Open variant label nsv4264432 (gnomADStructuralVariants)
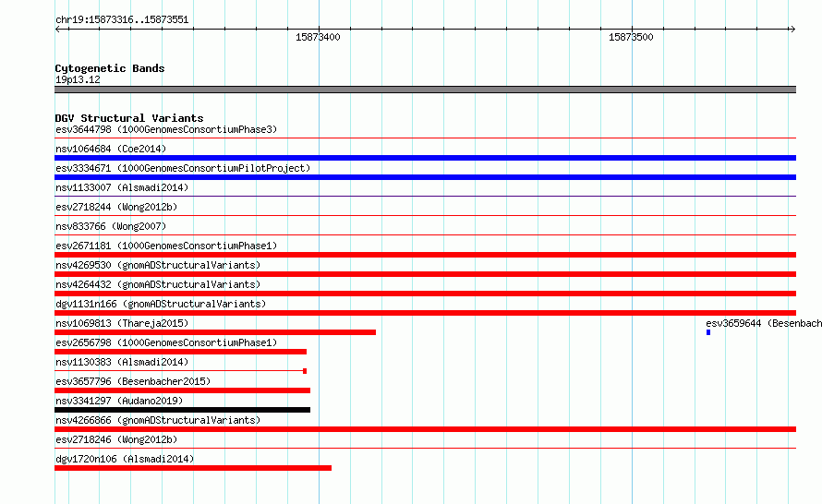This screenshot has width=822, height=504. (158, 284)
